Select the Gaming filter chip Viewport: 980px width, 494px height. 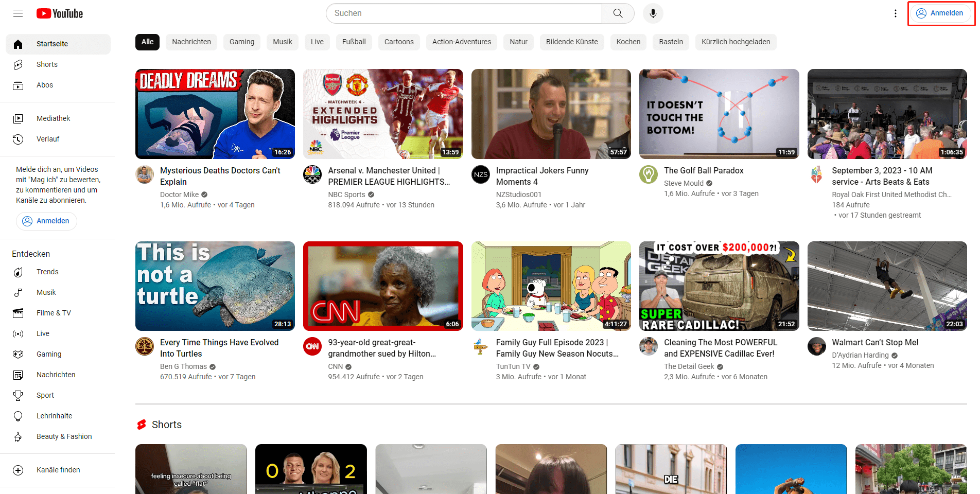click(x=242, y=42)
